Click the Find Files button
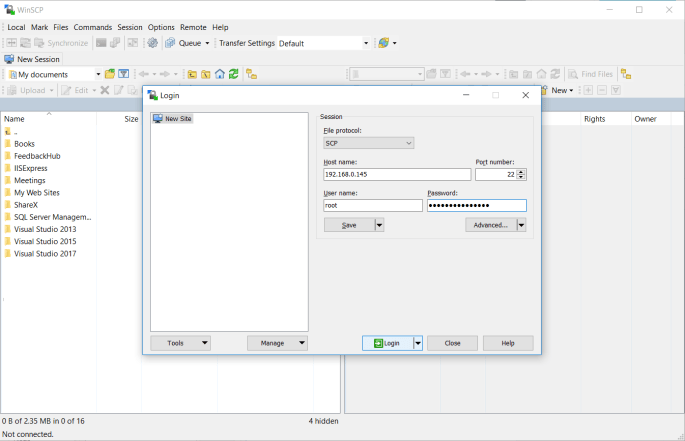685x441 pixels. pyautogui.click(x=591, y=74)
